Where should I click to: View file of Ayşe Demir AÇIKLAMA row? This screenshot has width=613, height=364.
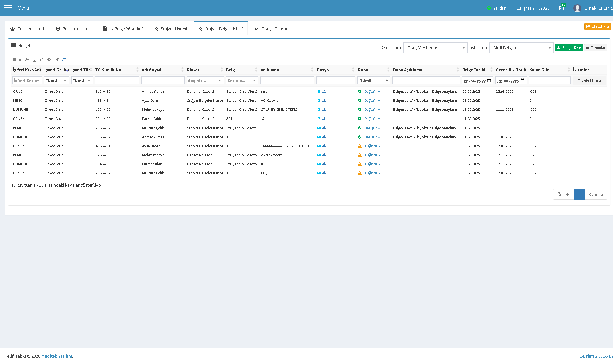(319, 101)
